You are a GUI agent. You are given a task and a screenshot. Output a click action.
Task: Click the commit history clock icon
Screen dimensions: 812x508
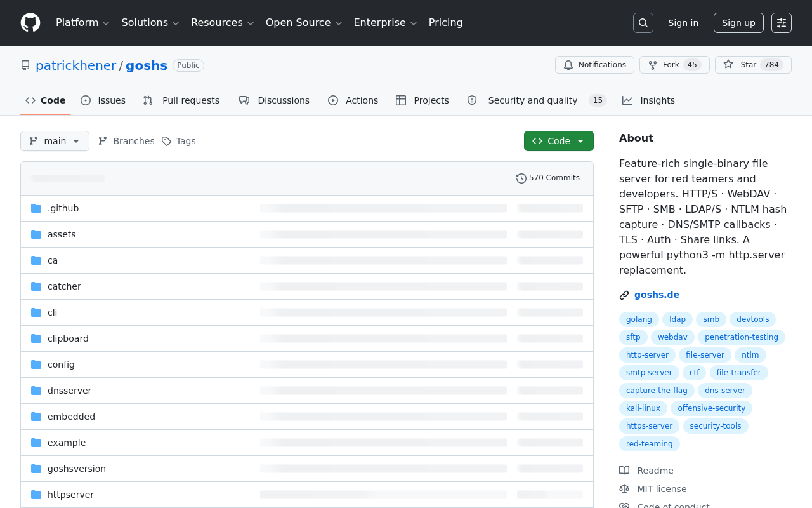tap(521, 178)
